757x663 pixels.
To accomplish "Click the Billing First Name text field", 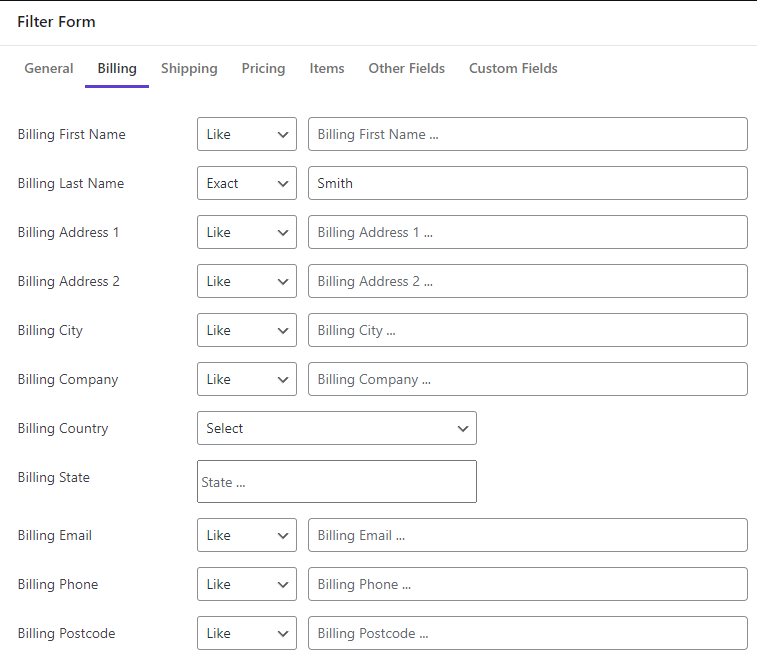I will click(528, 134).
